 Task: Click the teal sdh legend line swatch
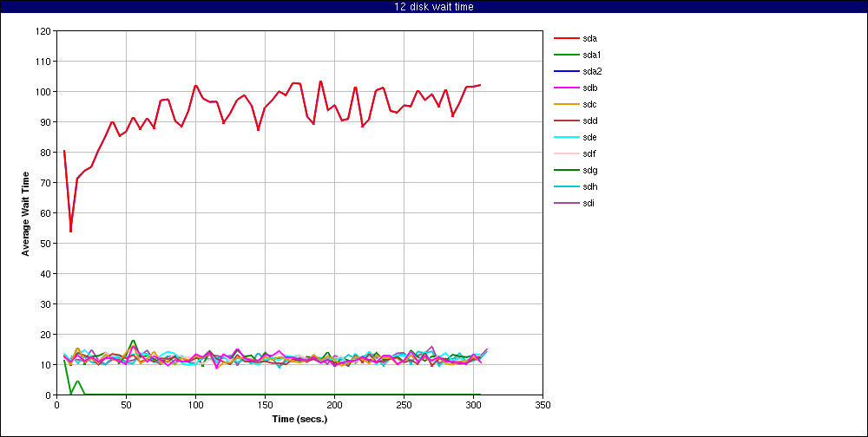pyautogui.click(x=566, y=186)
